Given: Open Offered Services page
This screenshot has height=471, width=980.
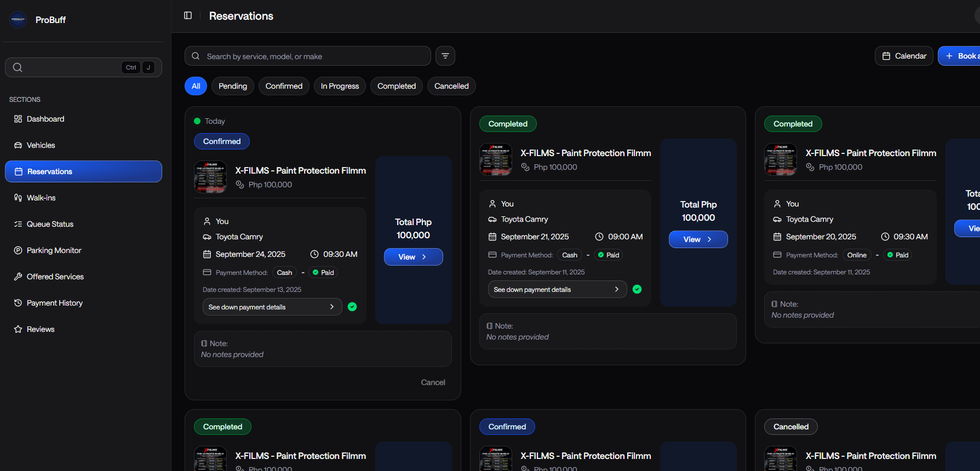Looking at the screenshot, I should coord(83,277).
